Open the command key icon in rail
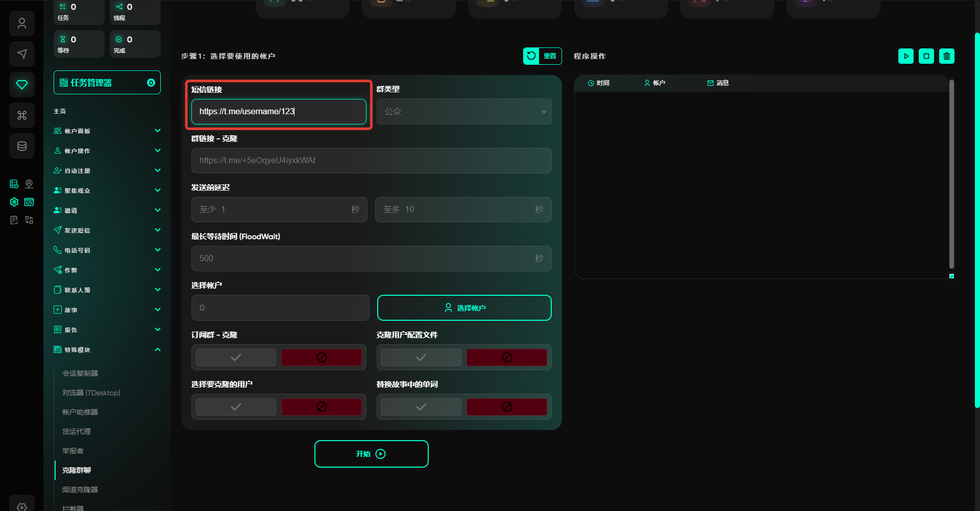The image size is (980, 511). 22,115
